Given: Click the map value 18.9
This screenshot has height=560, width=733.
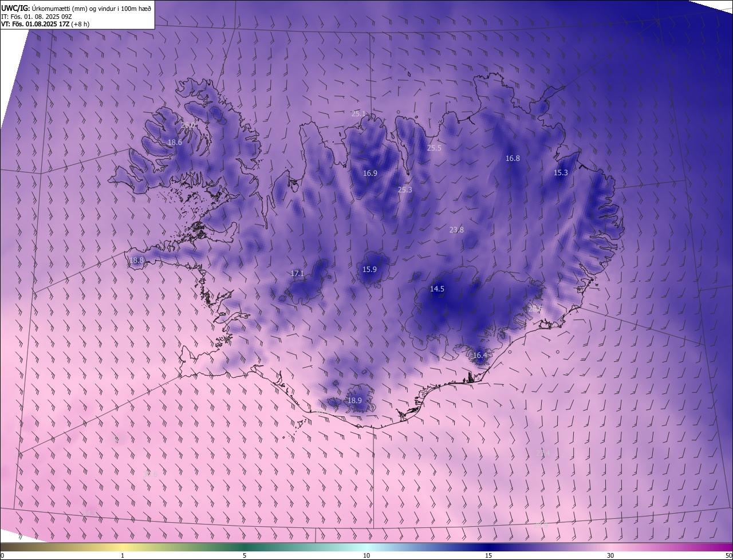Looking at the screenshot, I should click(x=354, y=400).
